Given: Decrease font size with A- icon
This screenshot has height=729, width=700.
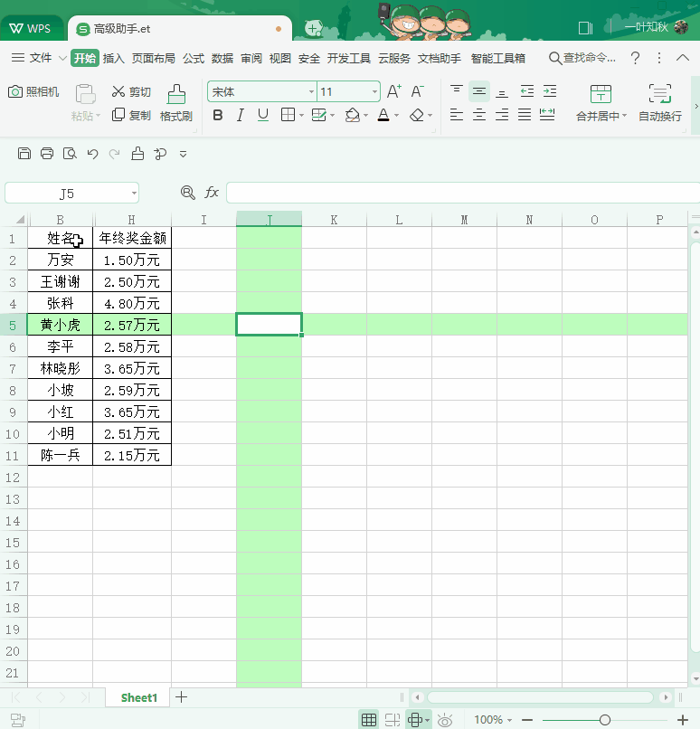Looking at the screenshot, I should [x=418, y=91].
